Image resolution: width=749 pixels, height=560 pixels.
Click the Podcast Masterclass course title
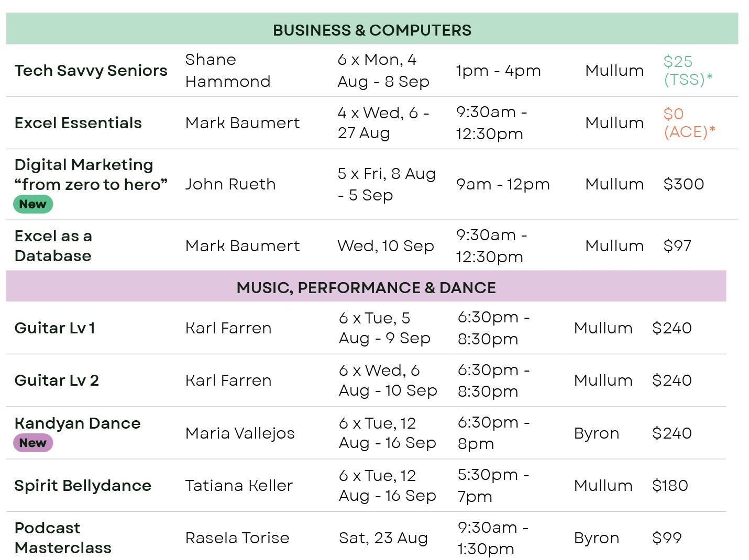tap(63, 537)
